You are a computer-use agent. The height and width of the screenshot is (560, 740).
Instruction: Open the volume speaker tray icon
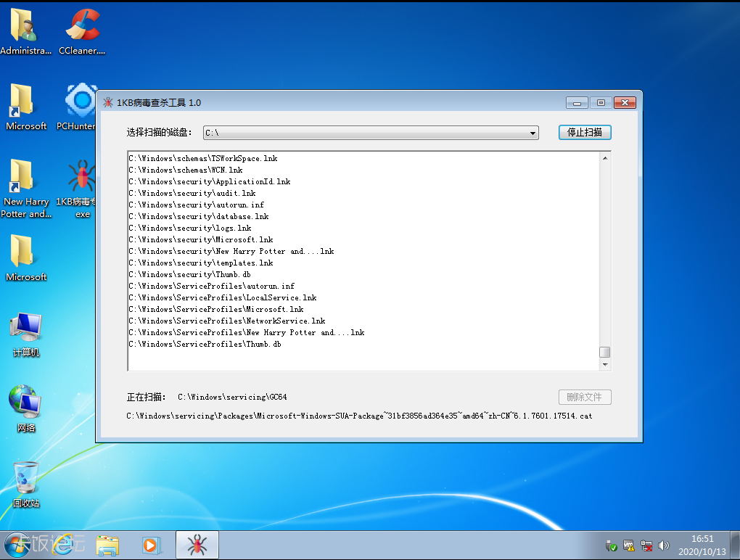coord(664,545)
